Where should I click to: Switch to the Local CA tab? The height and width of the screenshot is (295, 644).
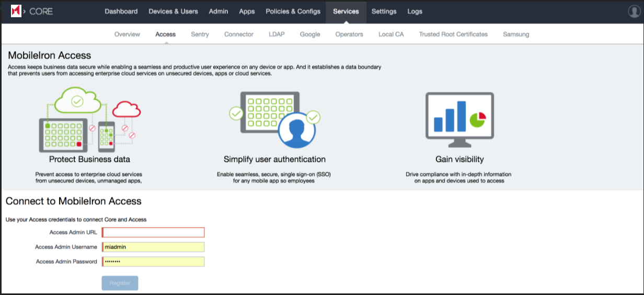point(391,34)
